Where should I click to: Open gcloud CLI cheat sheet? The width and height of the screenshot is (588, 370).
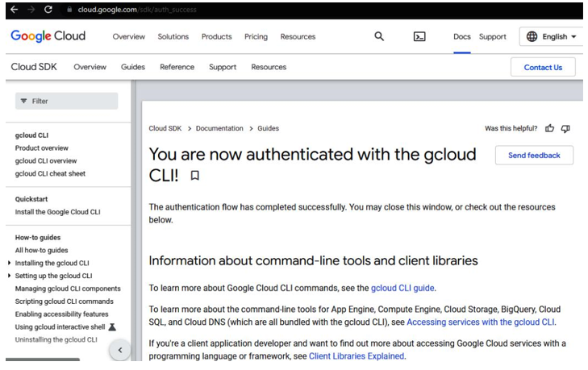pyautogui.click(x=50, y=173)
